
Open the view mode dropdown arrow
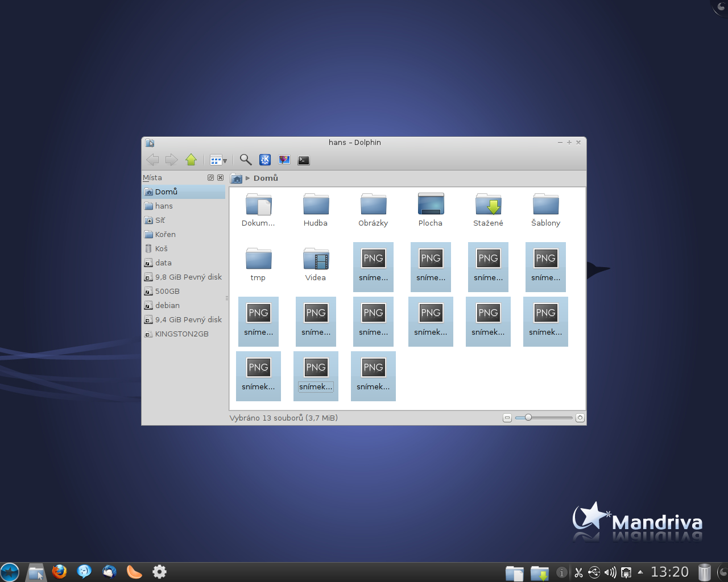pyautogui.click(x=225, y=161)
